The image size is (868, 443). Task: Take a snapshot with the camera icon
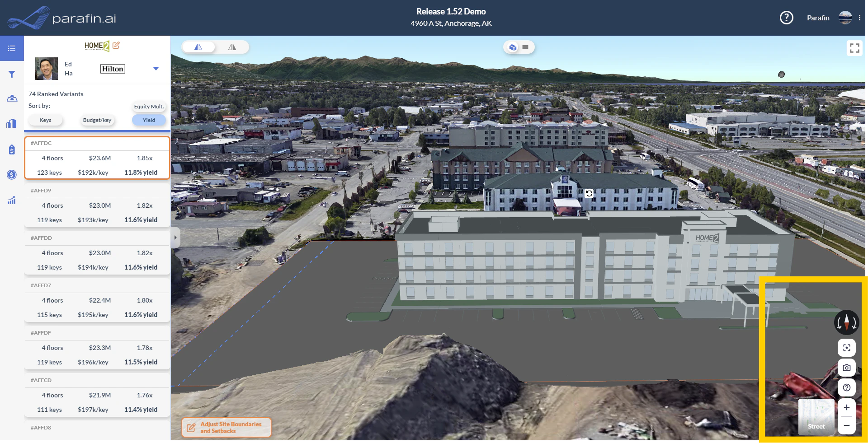[847, 368]
